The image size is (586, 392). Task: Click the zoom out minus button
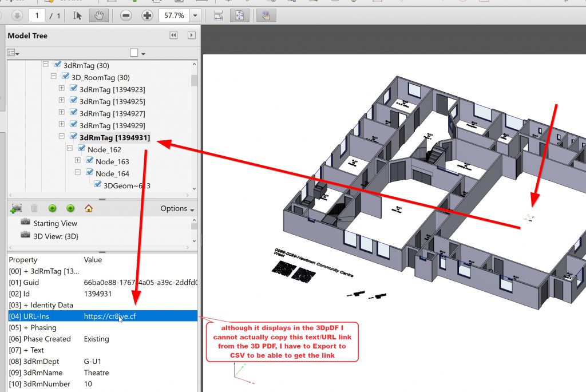tap(126, 15)
